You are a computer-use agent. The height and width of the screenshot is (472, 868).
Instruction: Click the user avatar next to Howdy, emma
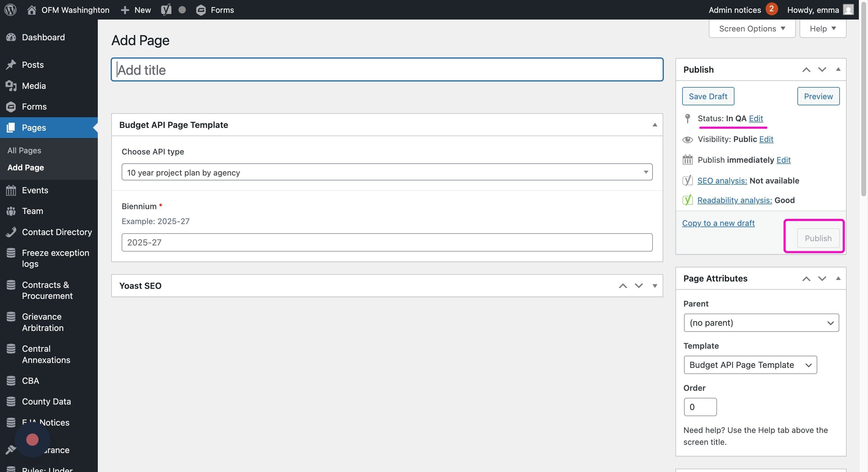click(848, 10)
